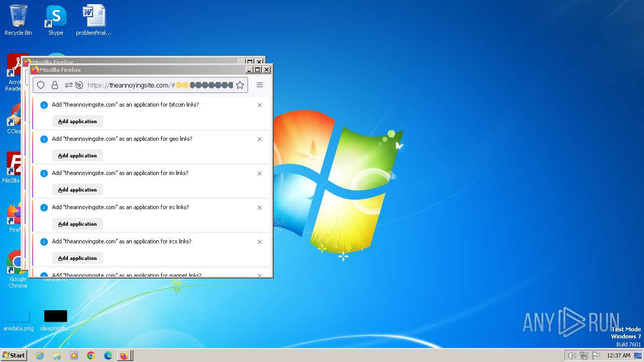Viewport: 644px width, 362px height.
Task: Add application for irc links
Action: click(77, 224)
